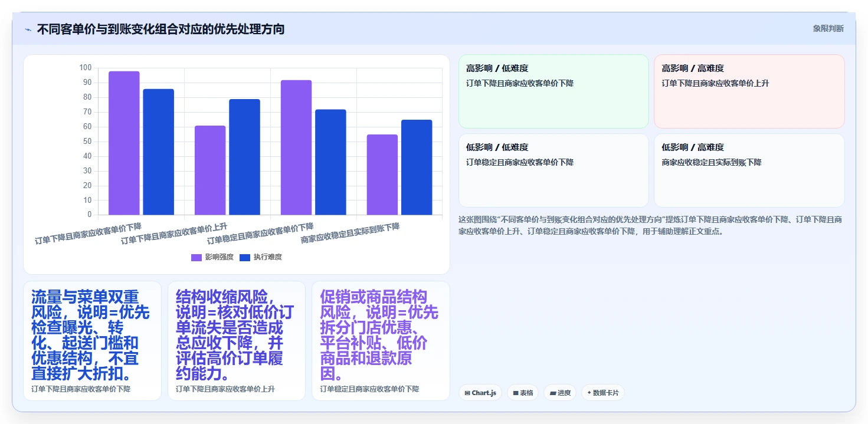Select the 表格 tag pill

pos(523,393)
